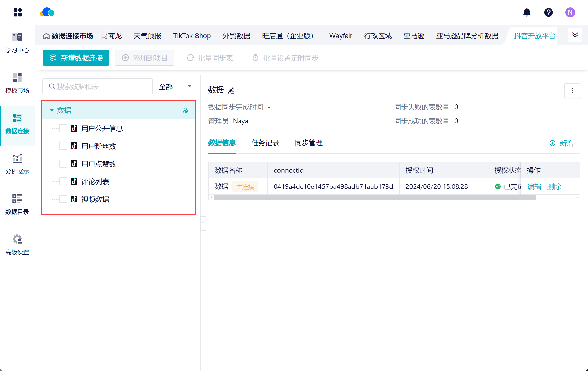The width and height of the screenshot is (588, 371).
Task: Open the TikTok Shop connector tab
Action: click(x=192, y=36)
